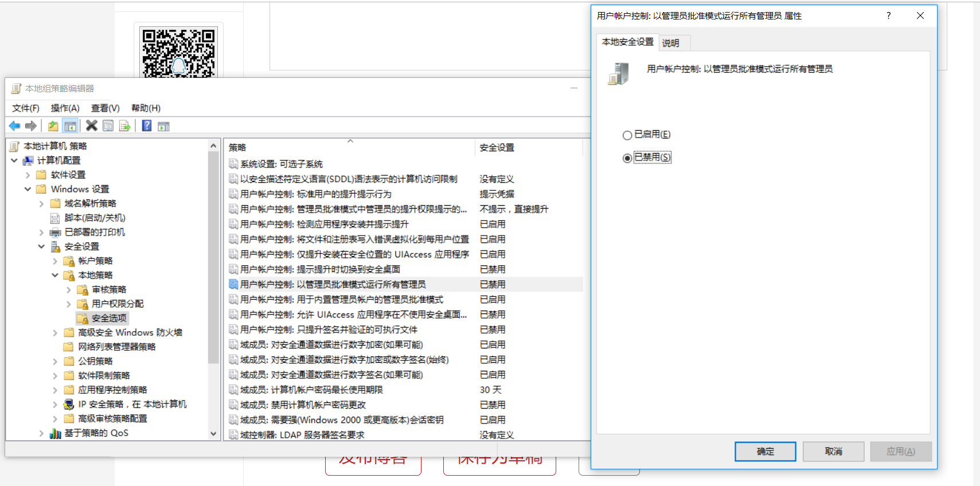Click the black X Delete icon in the toolbar
Screen dimensions: 980x486
(91, 126)
